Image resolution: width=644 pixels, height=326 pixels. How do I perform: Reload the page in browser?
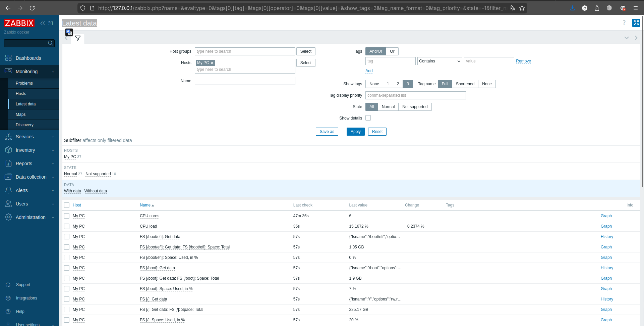(32, 8)
